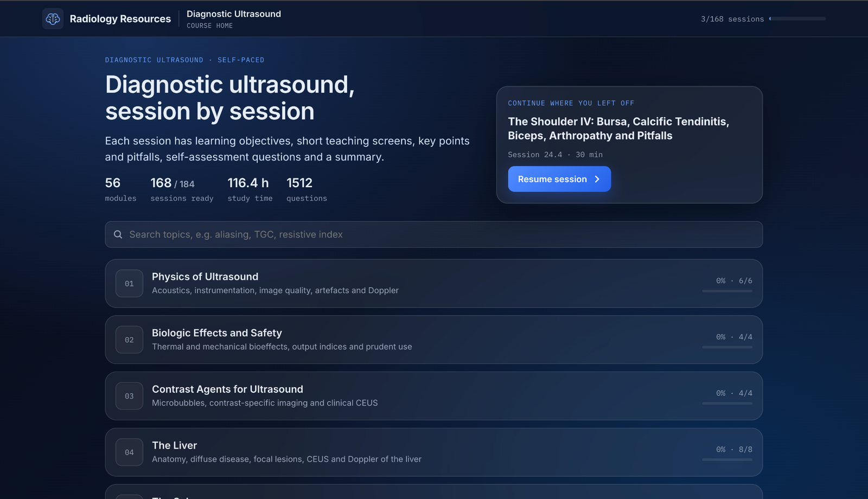Click the Contrast Agents progress bar
868x499 pixels.
(727, 404)
